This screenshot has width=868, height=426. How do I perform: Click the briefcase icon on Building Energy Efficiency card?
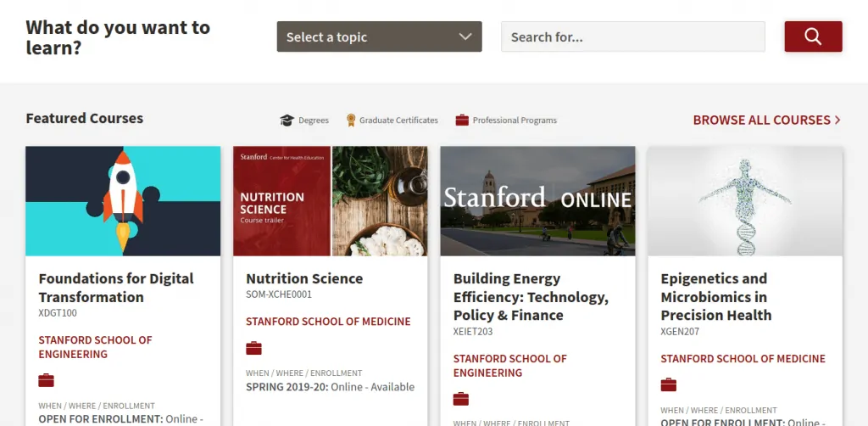(460, 399)
